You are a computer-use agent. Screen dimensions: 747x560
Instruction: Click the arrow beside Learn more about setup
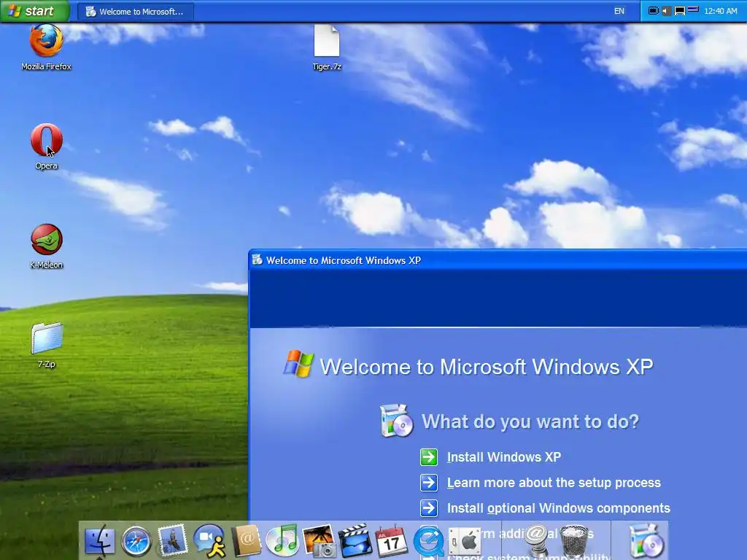pyautogui.click(x=429, y=483)
